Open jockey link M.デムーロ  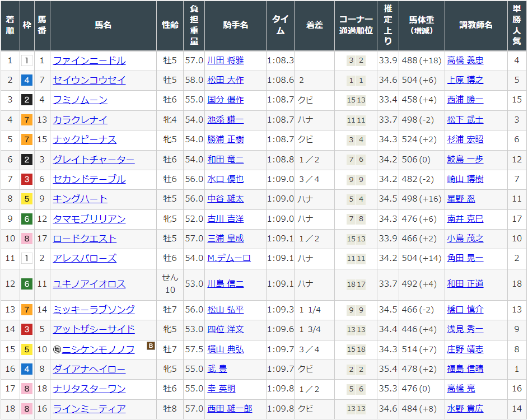pos(229,258)
